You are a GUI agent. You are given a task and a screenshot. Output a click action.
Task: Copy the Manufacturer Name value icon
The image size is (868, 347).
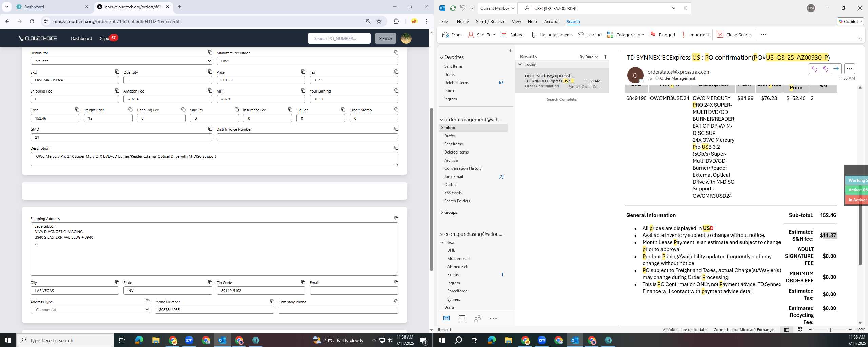tap(396, 53)
